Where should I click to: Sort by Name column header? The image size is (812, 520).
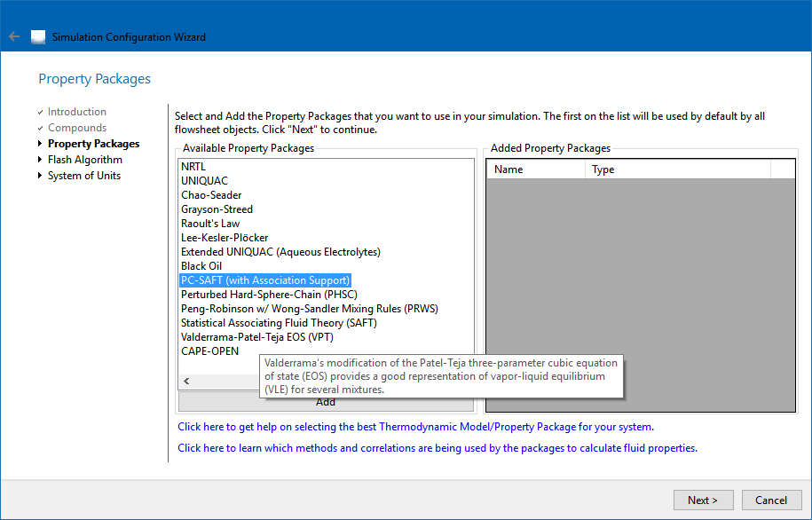pos(536,169)
